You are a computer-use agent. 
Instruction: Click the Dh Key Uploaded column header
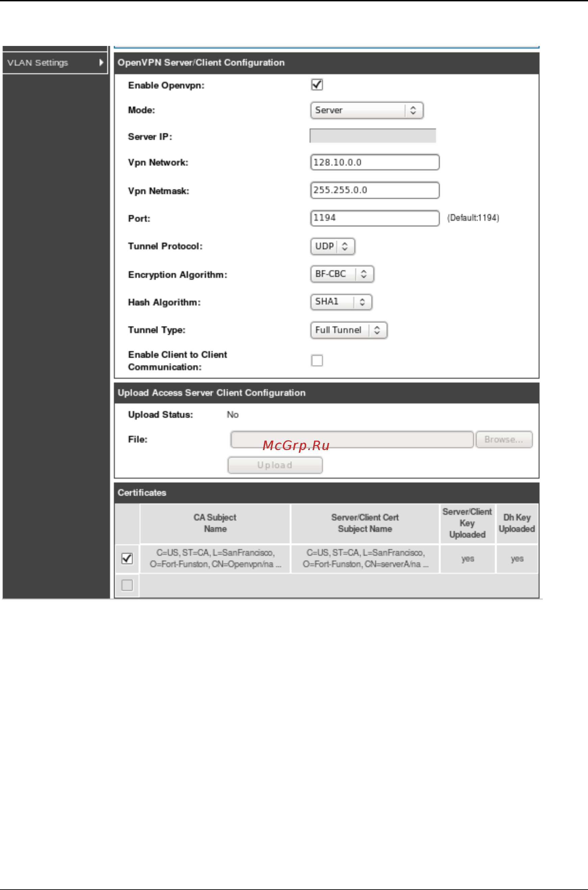517,523
